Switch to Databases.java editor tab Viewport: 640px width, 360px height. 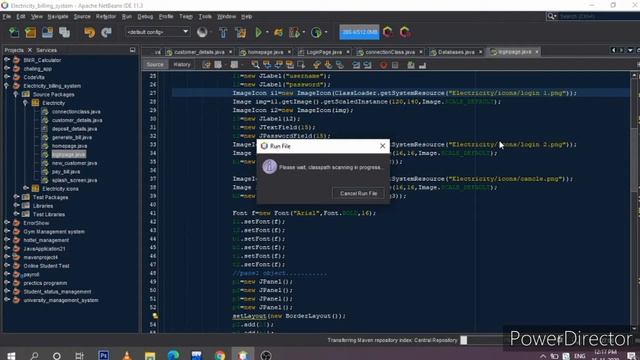click(x=456, y=52)
